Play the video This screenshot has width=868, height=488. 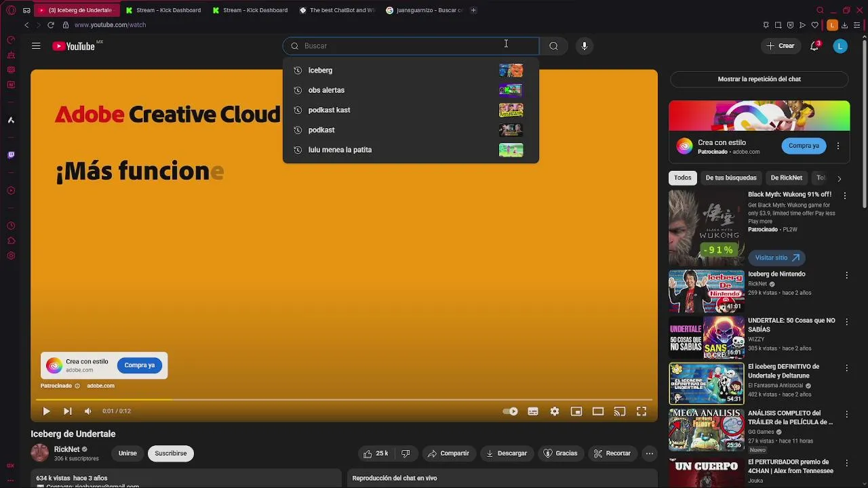pos(46,411)
